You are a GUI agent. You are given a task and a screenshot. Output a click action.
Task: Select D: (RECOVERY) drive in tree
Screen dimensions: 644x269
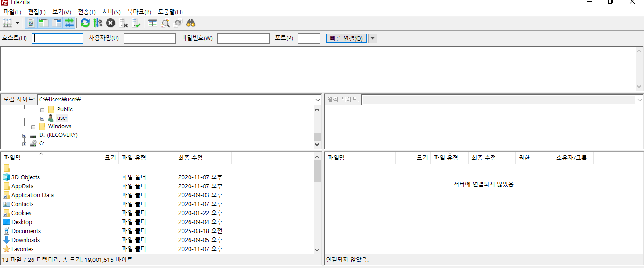click(x=58, y=135)
